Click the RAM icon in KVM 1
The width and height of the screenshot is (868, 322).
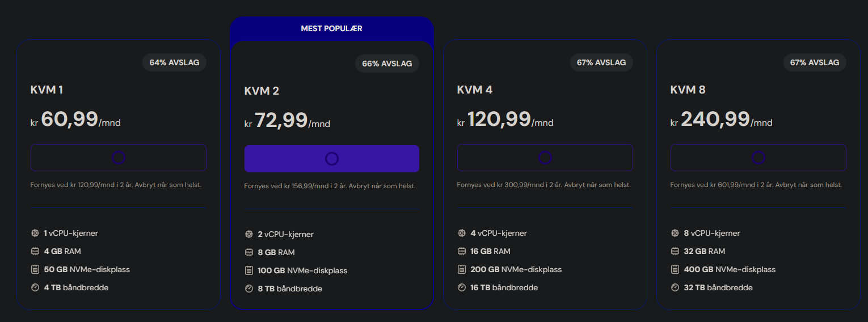tap(35, 251)
